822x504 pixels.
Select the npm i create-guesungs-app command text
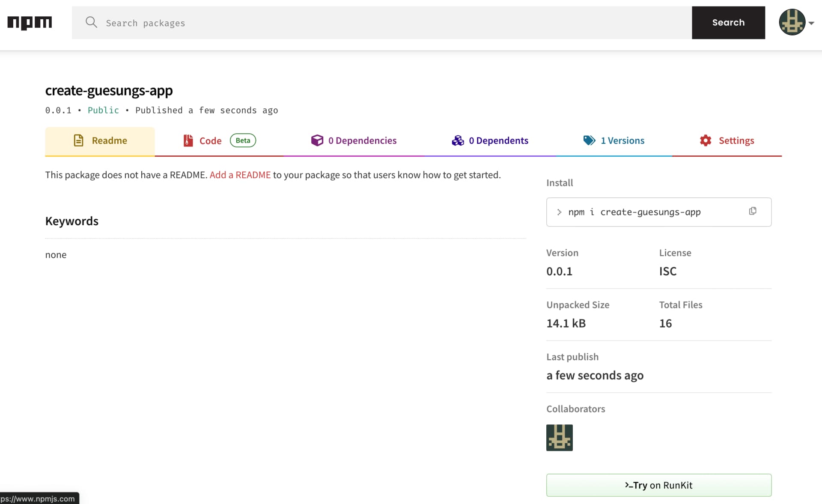click(x=634, y=212)
